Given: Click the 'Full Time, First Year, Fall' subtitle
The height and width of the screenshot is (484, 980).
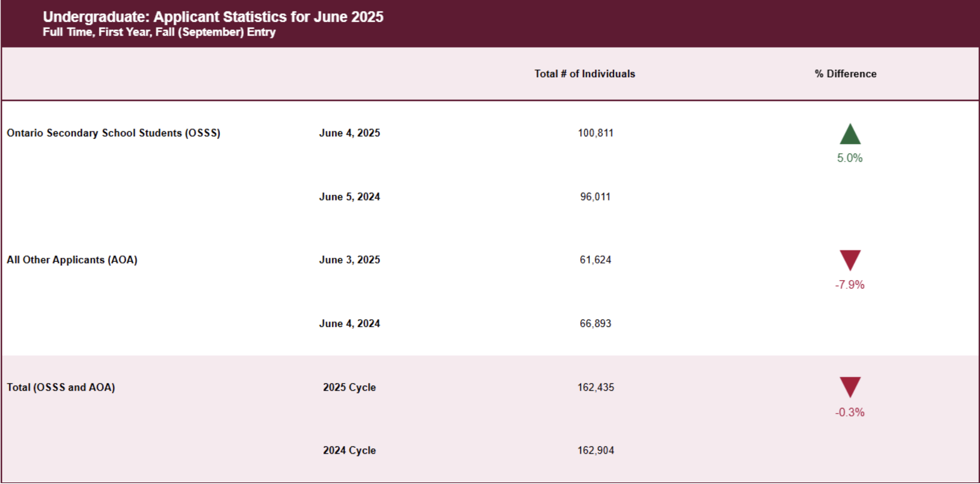Looking at the screenshot, I should click(159, 32).
